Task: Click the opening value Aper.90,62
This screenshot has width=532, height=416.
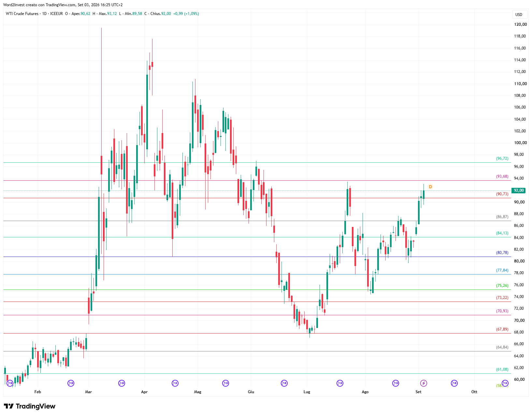Action: point(81,14)
